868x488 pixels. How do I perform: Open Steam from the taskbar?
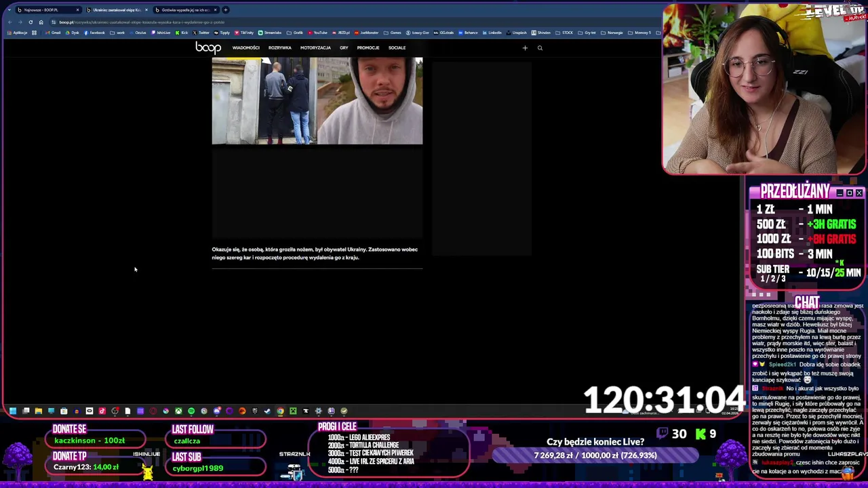[267, 411]
